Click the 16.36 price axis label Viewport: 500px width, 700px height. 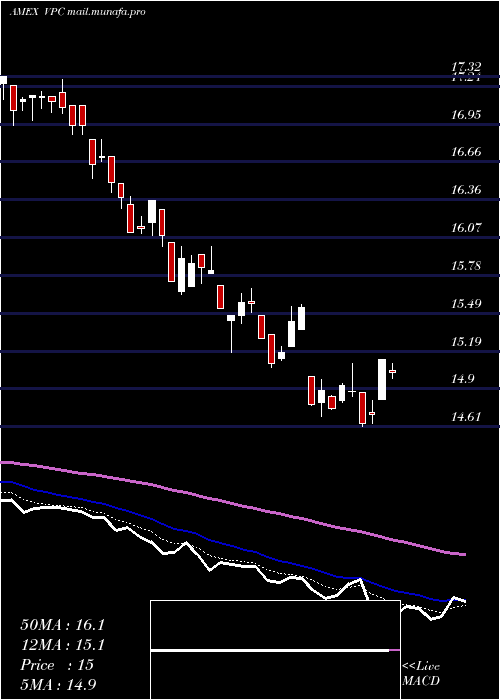coord(466,190)
